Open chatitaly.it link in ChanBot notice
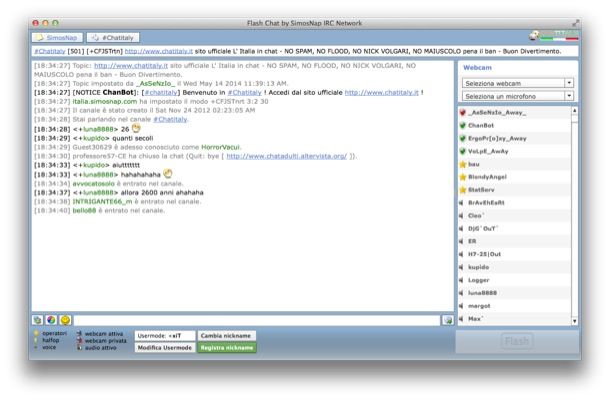Screen dimensions: 610x400 click(382, 92)
